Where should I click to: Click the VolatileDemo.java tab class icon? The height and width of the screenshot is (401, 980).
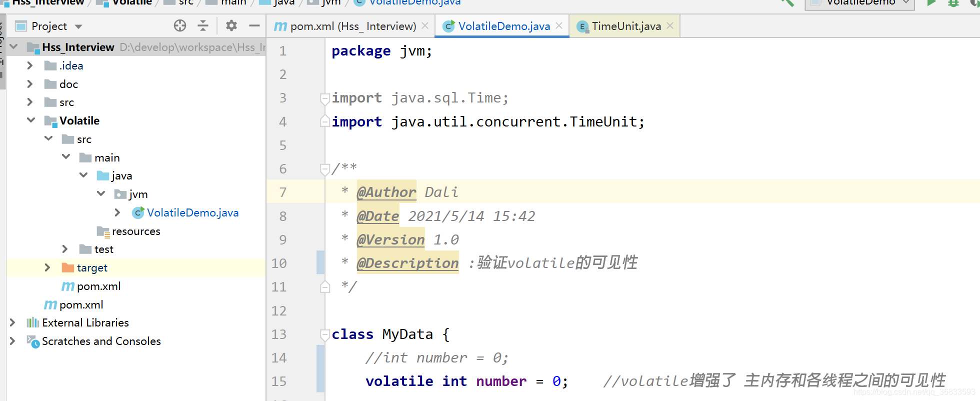point(448,26)
